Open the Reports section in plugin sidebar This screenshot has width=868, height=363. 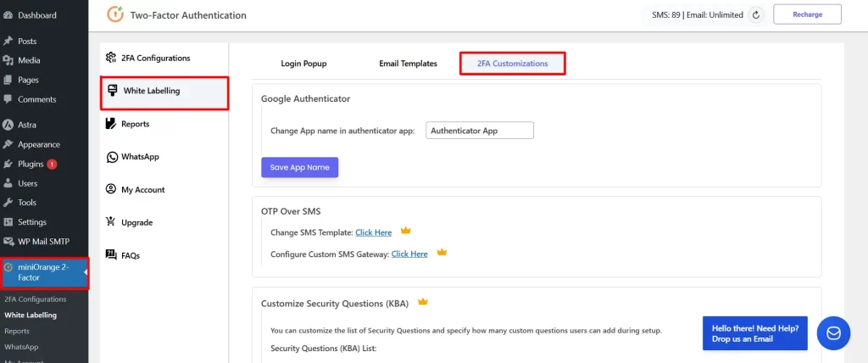tap(136, 124)
